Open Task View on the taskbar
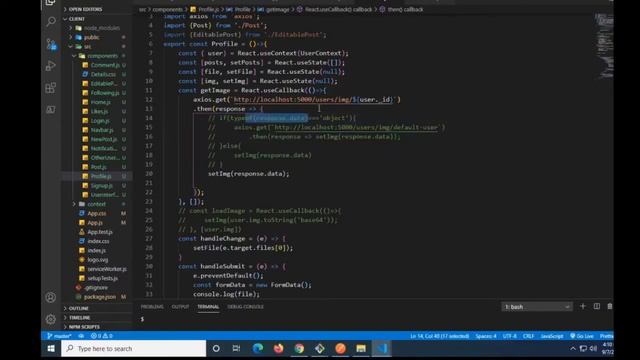640x360 pixels. pos(236,349)
